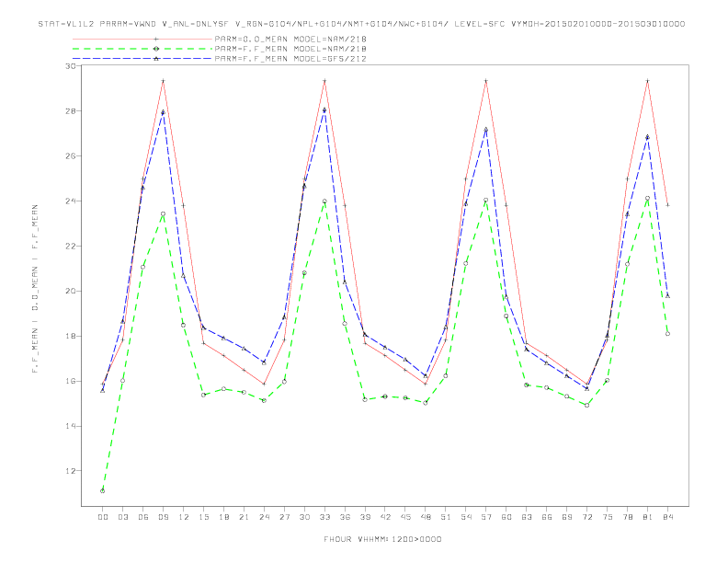Image resolution: width=728 pixels, height=563 pixels.
Task: Click the x-axis forecast hour label 54
Action: (466, 517)
